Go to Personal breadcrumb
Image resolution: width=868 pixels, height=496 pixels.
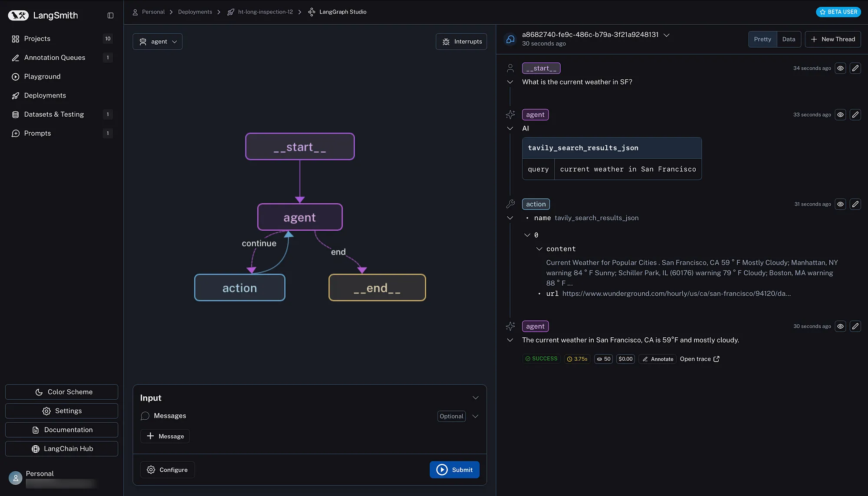[x=153, y=12]
